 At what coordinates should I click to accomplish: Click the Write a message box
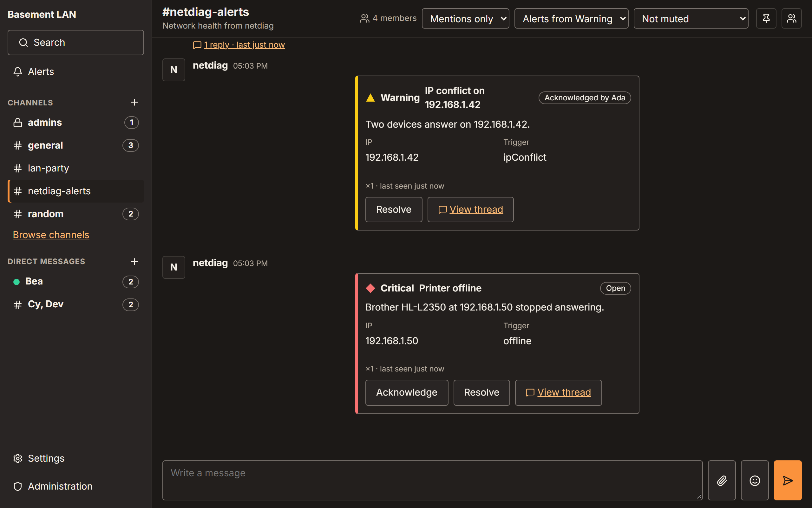(x=433, y=480)
